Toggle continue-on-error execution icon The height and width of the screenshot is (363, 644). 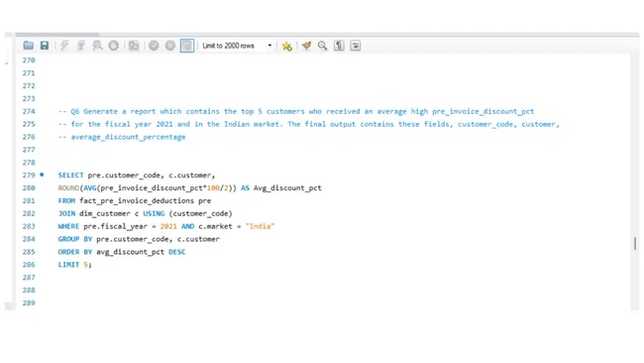[x=134, y=46]
